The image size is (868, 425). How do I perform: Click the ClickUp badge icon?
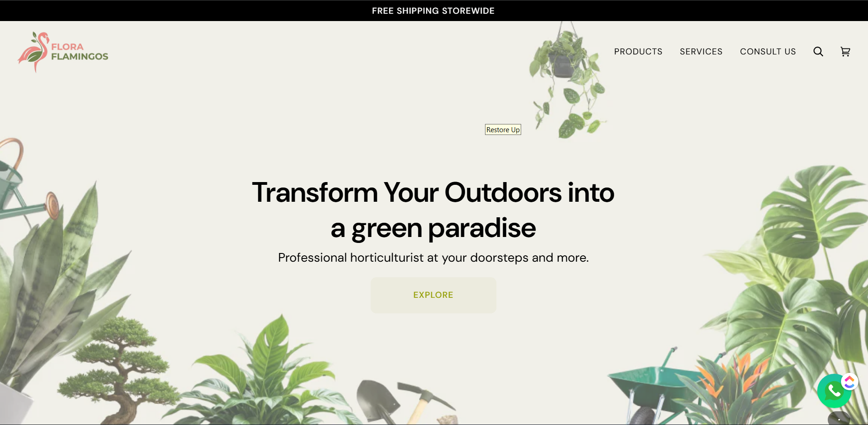[850, 382]
